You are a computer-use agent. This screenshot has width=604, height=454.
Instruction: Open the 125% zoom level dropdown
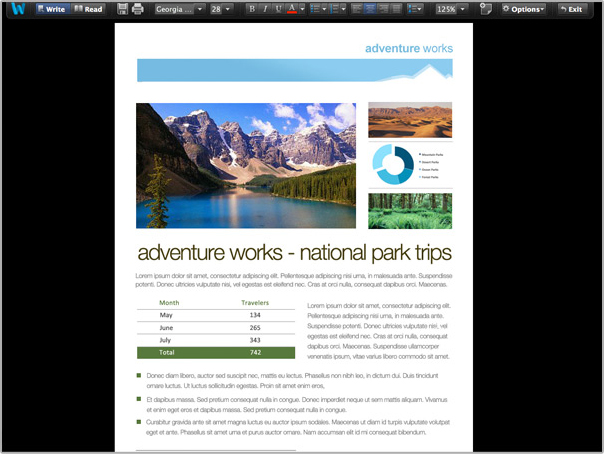tap(450, 9)
